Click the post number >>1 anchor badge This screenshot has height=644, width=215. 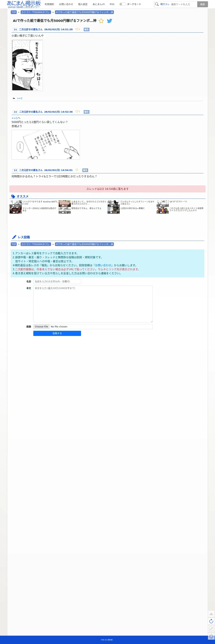[15, 29]
